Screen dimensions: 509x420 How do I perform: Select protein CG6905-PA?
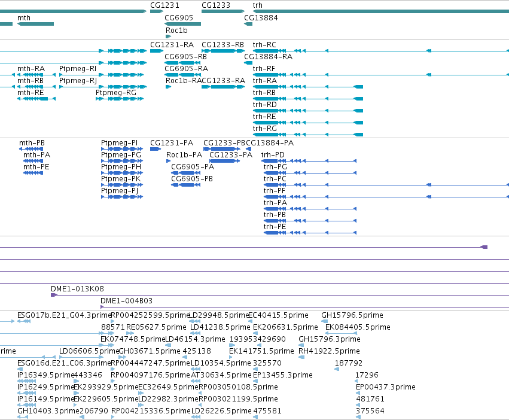[x=185, y=173]
